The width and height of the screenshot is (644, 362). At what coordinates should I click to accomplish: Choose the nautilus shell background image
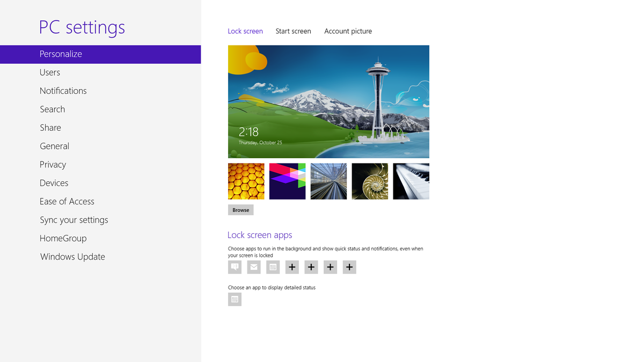coord(370,181)
